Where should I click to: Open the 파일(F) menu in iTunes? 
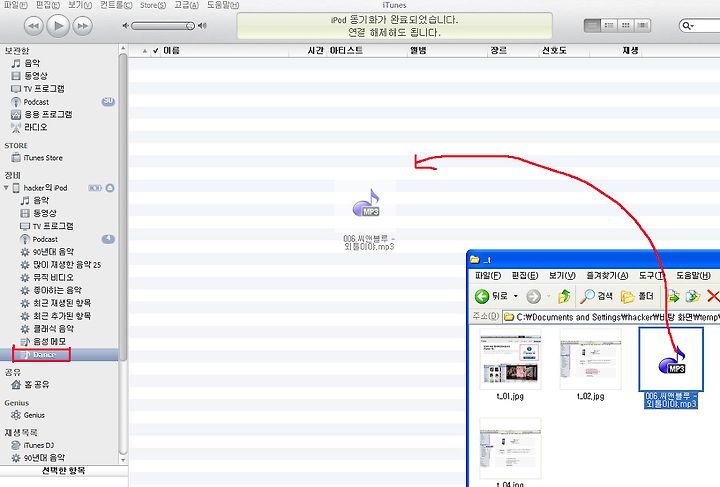click(16, 5)
